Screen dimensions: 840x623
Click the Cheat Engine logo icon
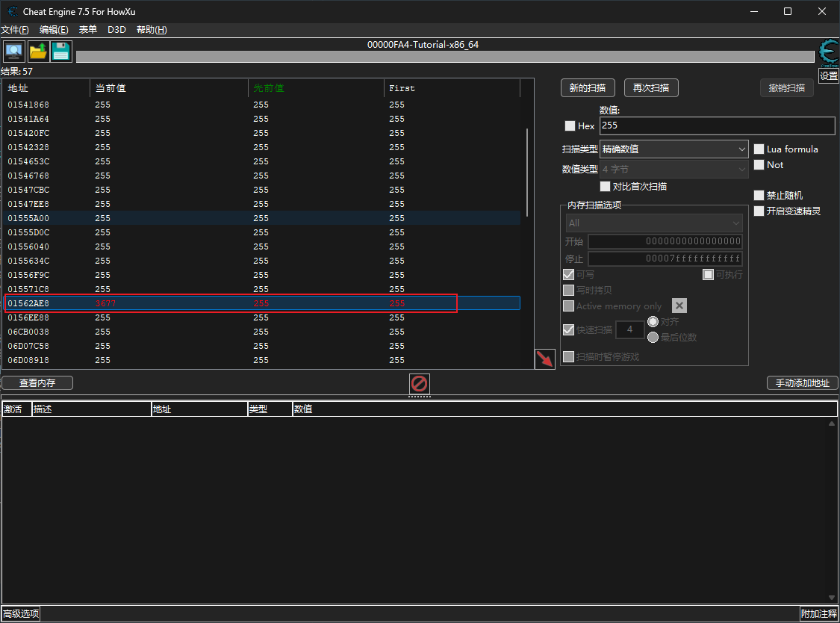point(828,52)
